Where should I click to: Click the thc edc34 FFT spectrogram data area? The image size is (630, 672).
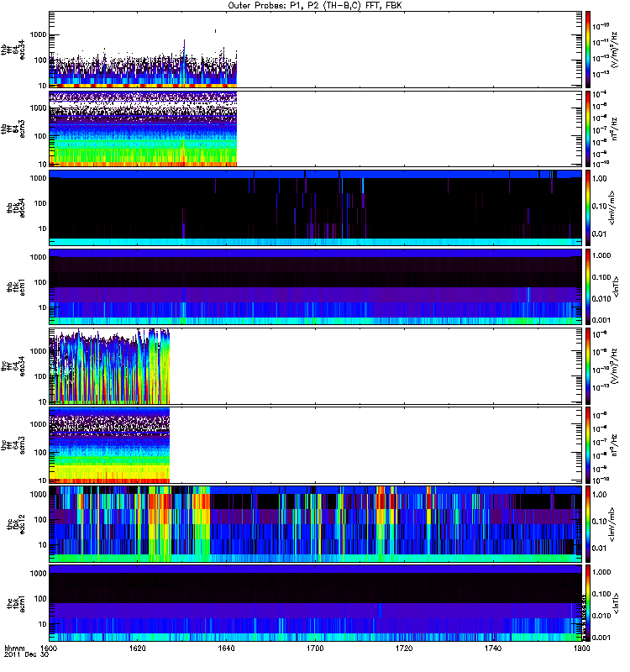tap(109, 366)
